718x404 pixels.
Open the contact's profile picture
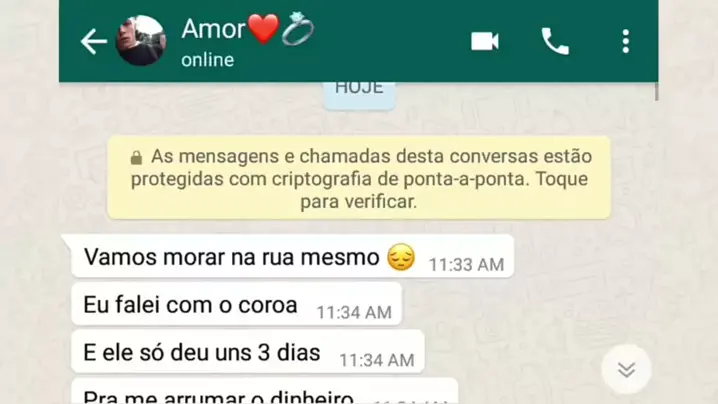(141, 41)
